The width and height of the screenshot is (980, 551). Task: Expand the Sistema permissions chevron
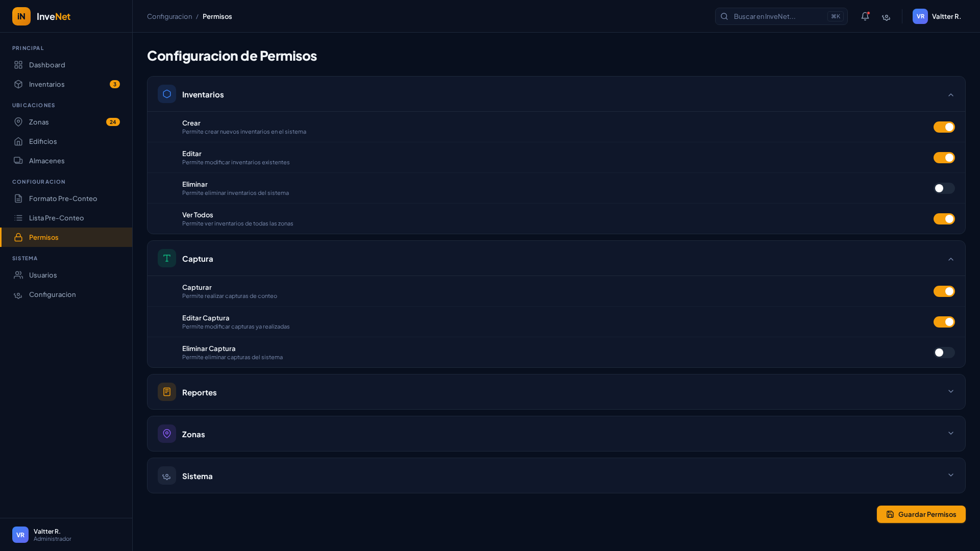pos(950,475)
